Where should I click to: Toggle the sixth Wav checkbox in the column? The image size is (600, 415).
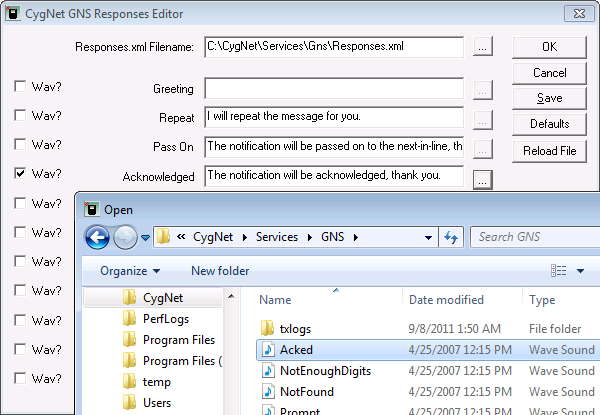point(20,232)
